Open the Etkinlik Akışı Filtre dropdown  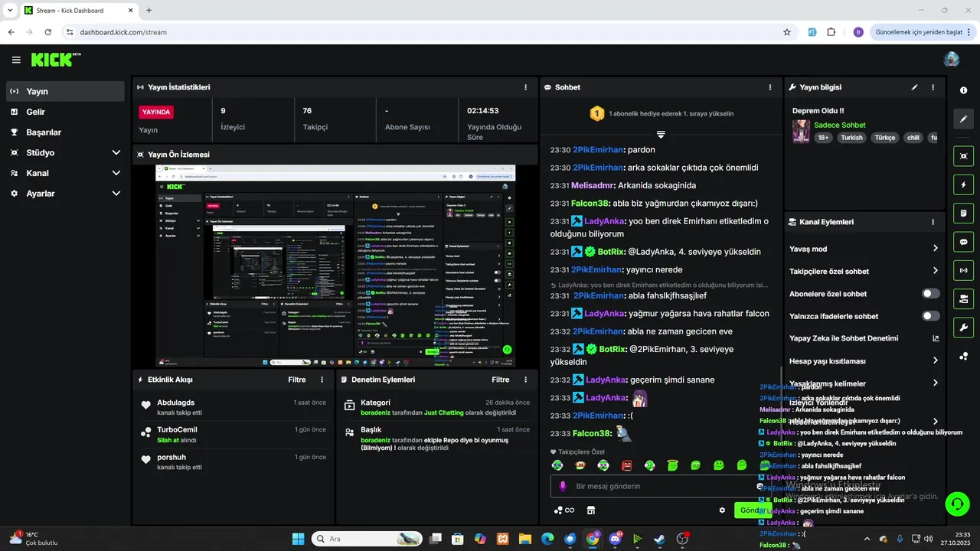[296, 380]
